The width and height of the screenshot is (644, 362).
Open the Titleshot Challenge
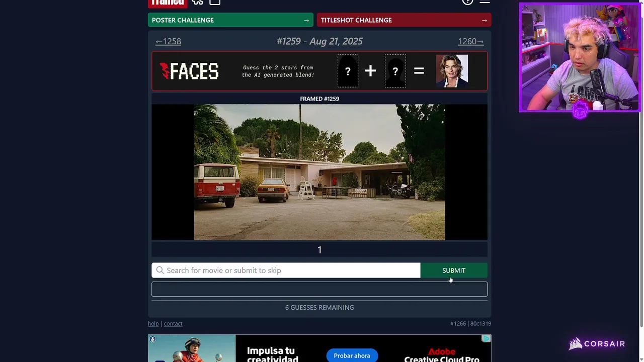404,20
